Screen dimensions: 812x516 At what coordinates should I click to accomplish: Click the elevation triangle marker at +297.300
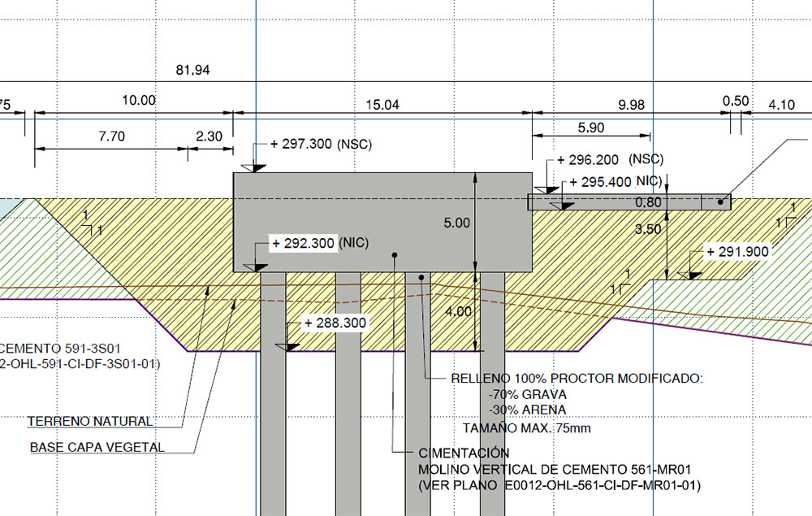coord(255,167)
